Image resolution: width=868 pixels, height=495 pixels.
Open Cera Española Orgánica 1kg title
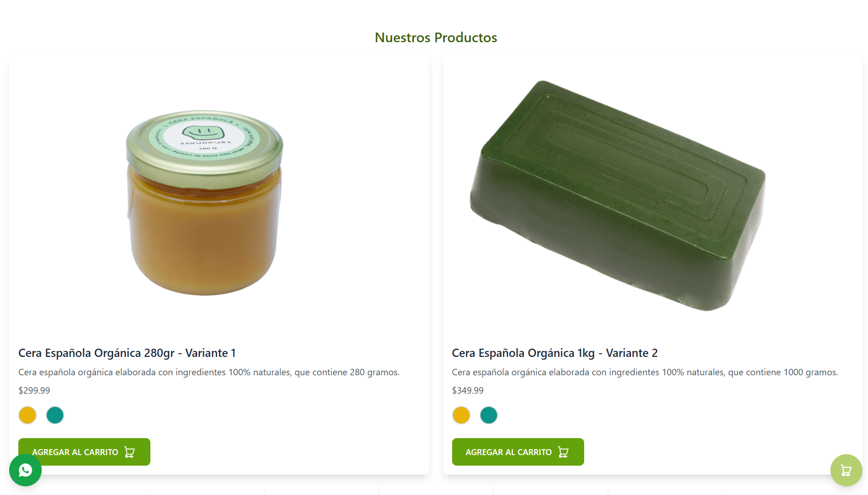click(x=555, y=353)
